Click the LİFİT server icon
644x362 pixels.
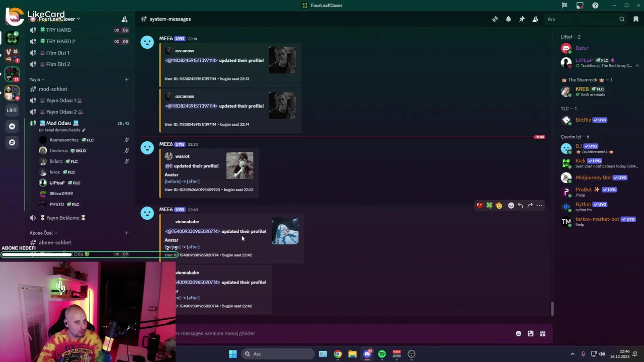[12, 110]
